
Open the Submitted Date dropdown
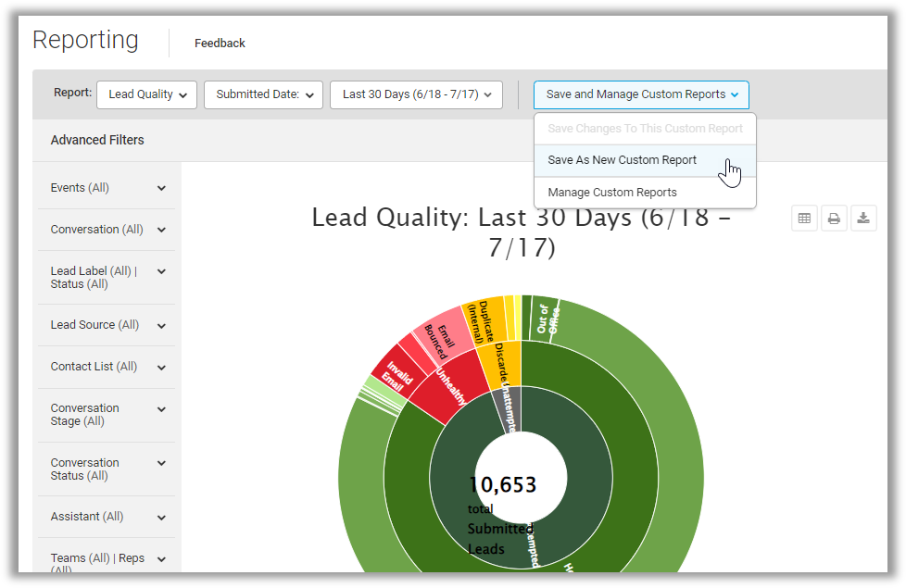[263, 94]
